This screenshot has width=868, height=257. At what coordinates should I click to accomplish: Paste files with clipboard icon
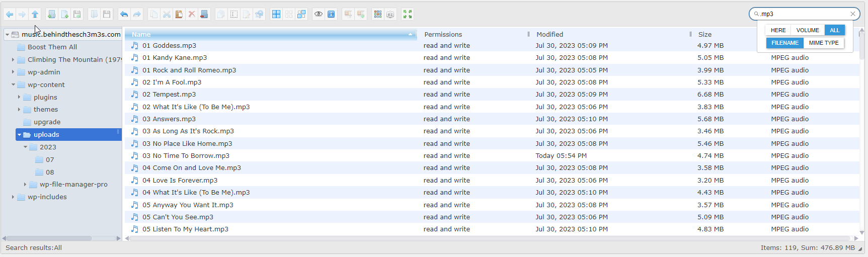click(x=179, y=14)
